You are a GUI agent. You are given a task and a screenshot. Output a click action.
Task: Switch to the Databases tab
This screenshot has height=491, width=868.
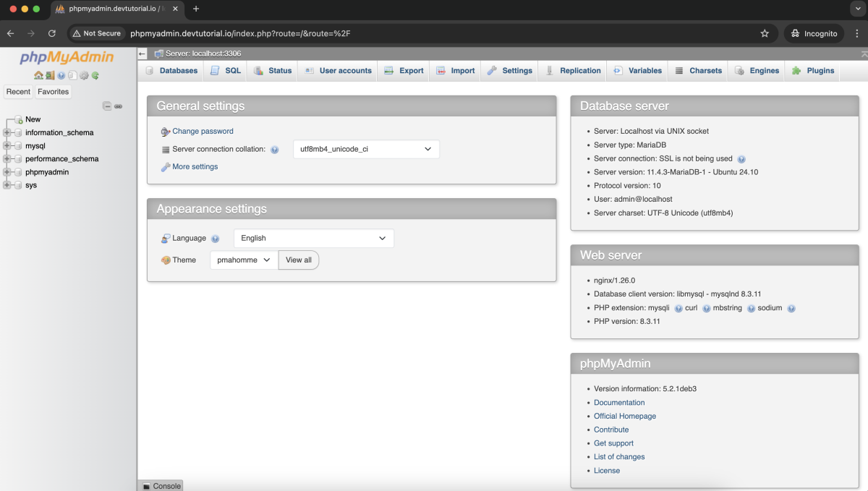point(171,71)
